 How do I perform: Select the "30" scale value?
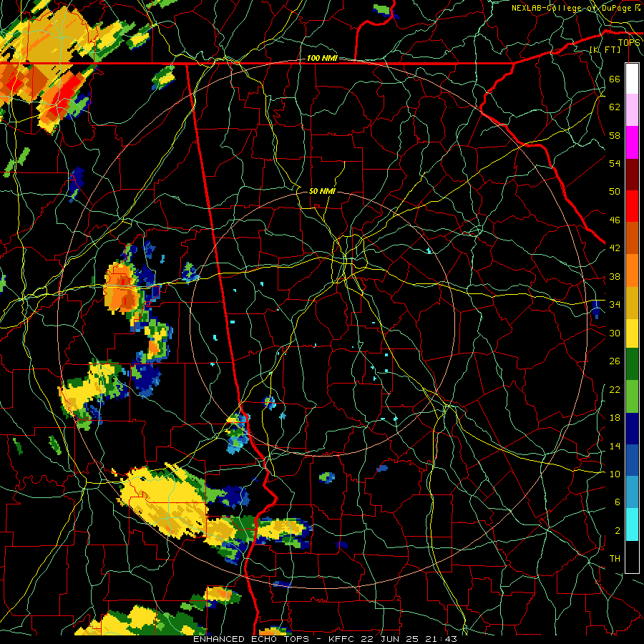coord(615,333)
